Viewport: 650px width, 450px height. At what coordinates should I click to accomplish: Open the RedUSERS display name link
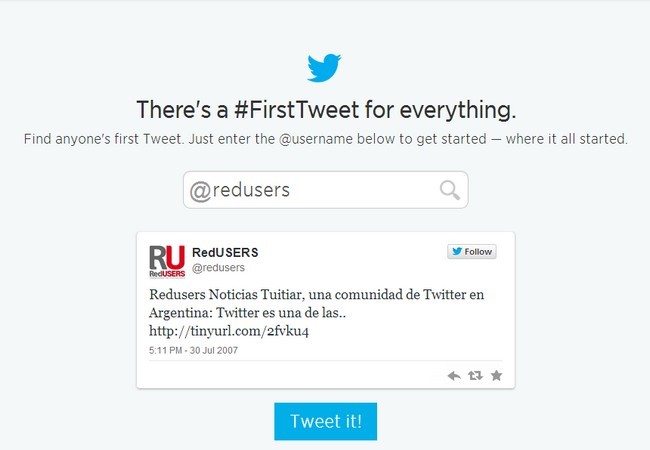(x=225, y=252)
